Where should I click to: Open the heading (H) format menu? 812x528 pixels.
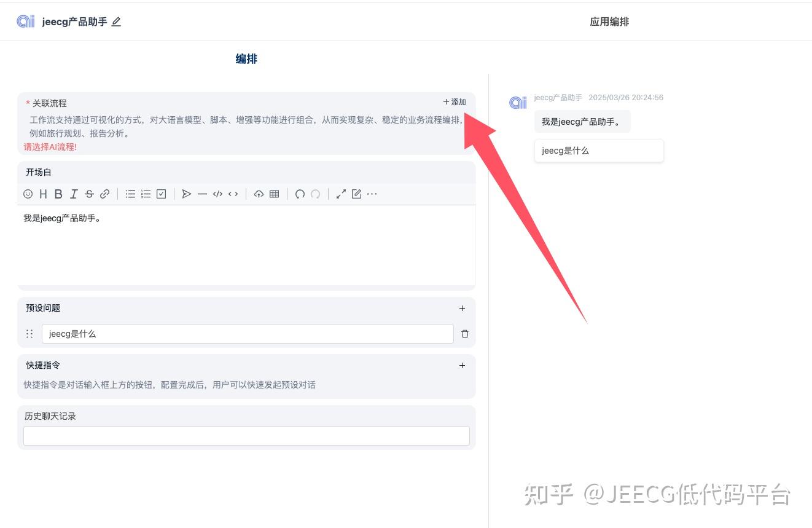pyautogui.click(x=43, y=194)
